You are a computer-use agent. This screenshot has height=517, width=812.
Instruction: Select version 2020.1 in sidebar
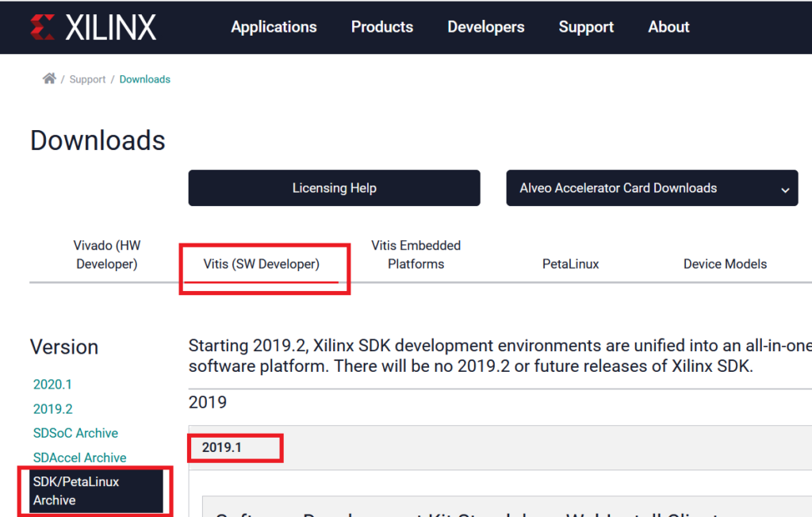point(52,385)
